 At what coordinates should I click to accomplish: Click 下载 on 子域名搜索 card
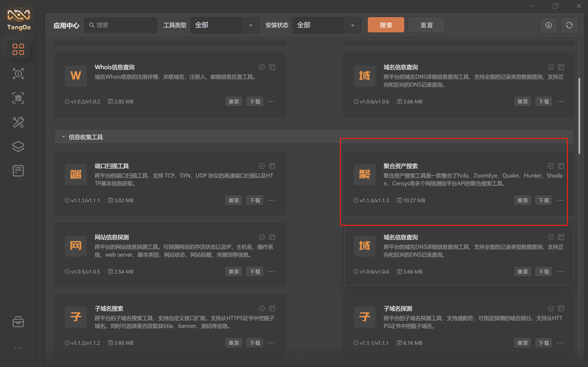(x=255, y=343)
